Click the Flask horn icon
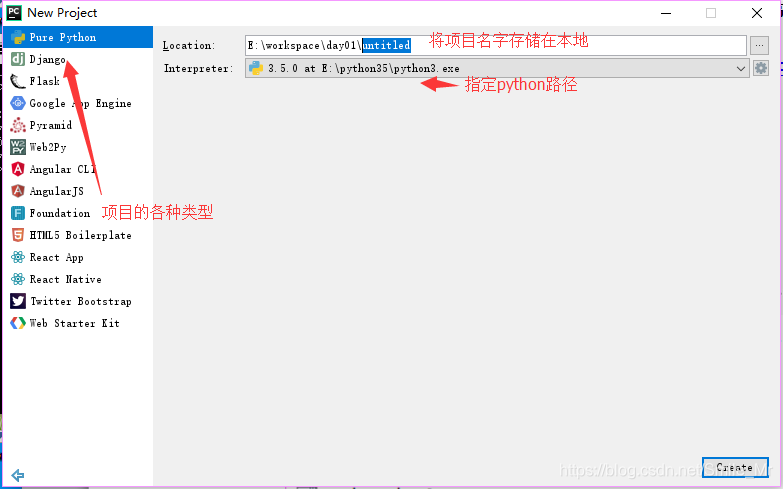Viewport: 783px width, 489px height. click(18, 81)
